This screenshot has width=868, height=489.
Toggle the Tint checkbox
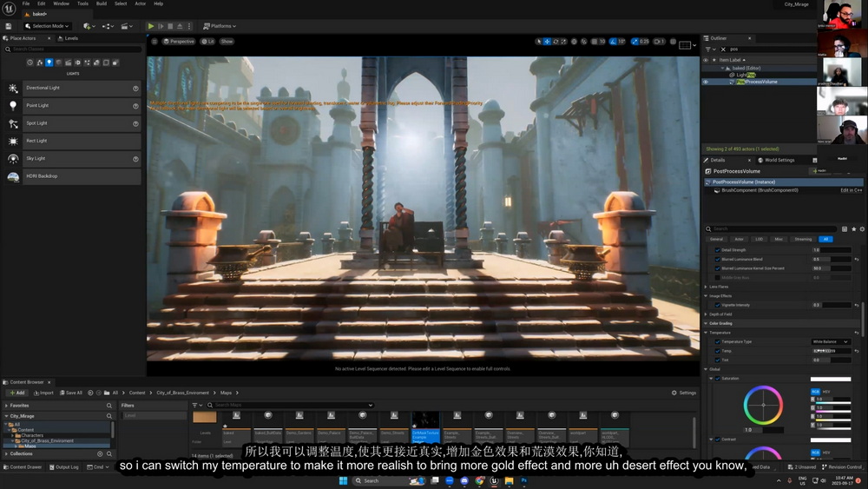click(718, 360)
